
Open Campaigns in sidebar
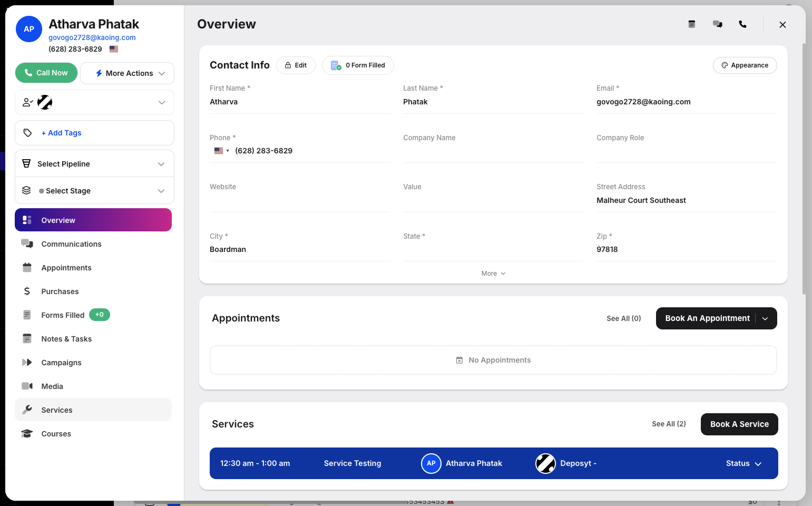tap(93, 362)
